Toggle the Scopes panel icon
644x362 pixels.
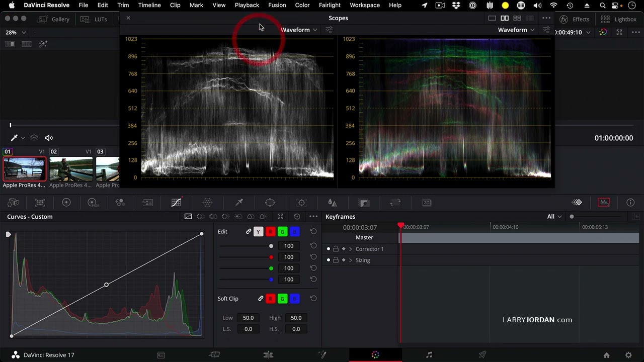click(x=604, y=203)
